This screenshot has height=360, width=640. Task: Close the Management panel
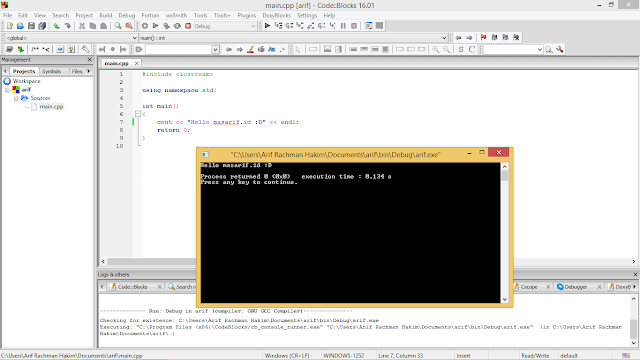click(x=90, y=60)
